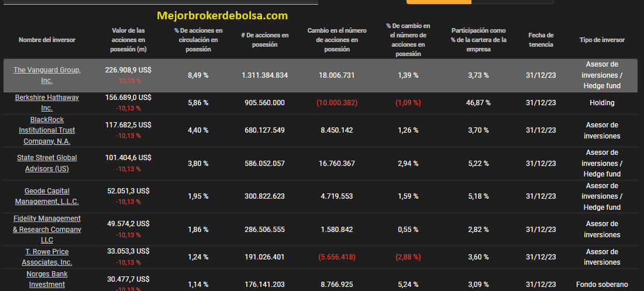Image resolution: width=644 pixels, height=291 pixels.
Task: Sort by % De cambio en el número header
Action: (408, 40)
